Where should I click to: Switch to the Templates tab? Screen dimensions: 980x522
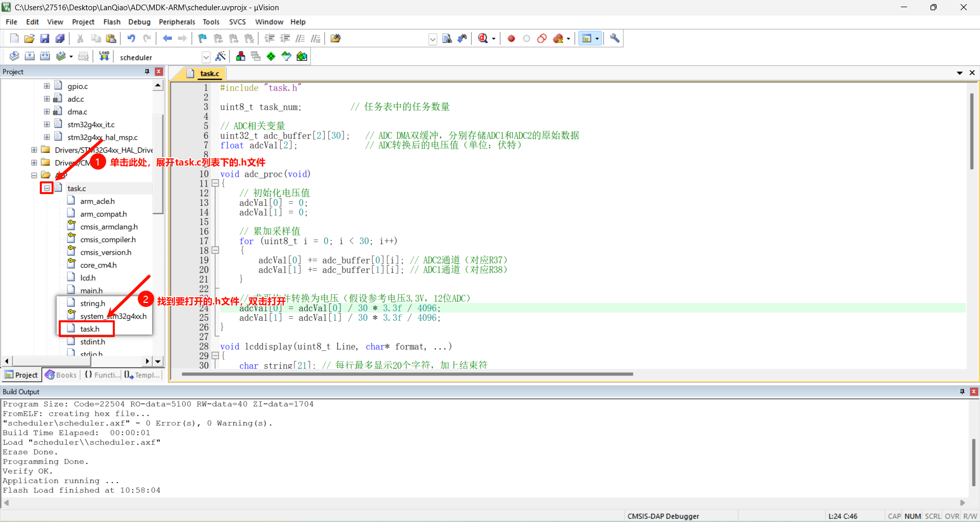pyautogui.click(x=142, y=375)
